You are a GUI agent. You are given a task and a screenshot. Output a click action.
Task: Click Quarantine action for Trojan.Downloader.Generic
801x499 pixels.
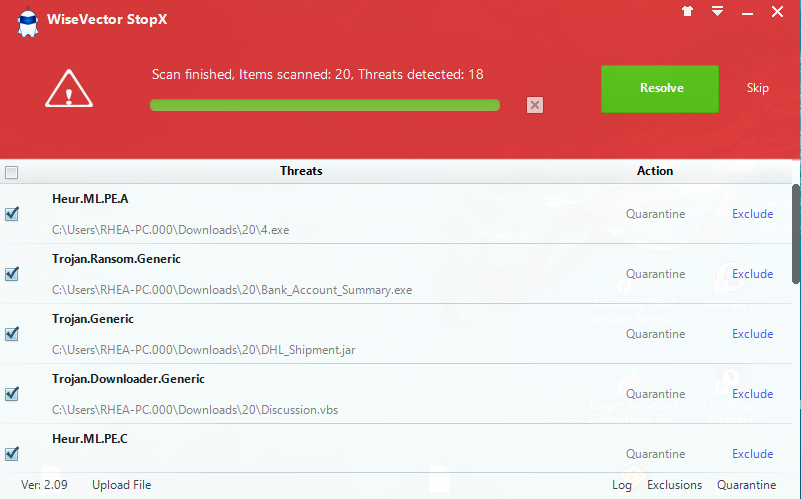(x=655, y=394)
